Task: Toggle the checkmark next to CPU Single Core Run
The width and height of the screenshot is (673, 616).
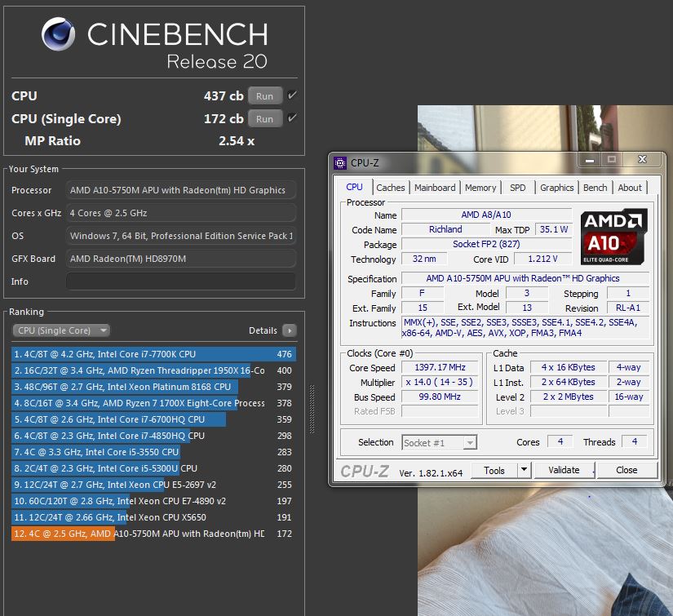Action: [x=292, y=118]
